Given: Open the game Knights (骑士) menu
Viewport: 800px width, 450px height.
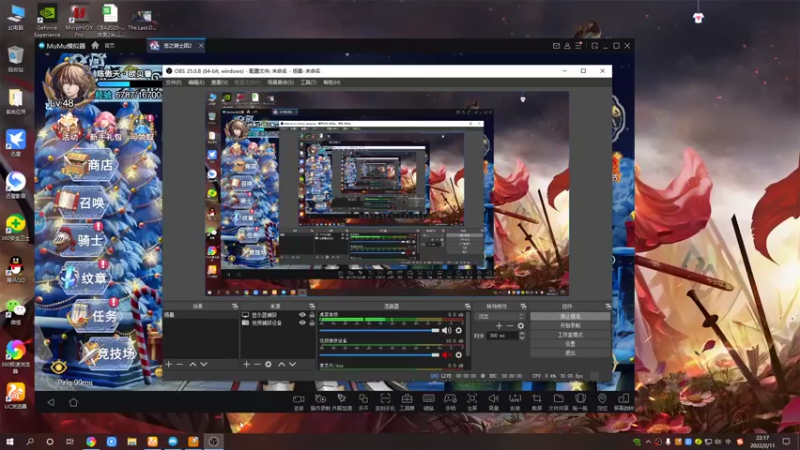Looking at the screenshot, I should point(79,240).
